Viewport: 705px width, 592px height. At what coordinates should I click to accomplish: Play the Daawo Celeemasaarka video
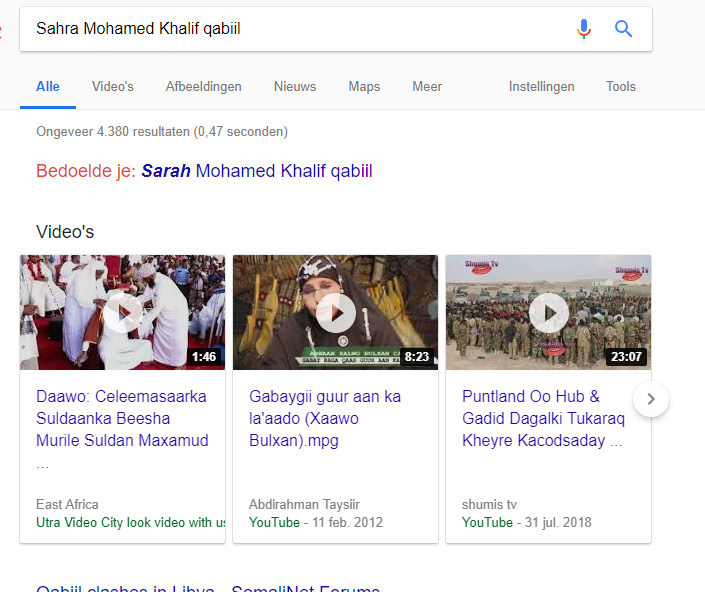[x=122, y=313]
